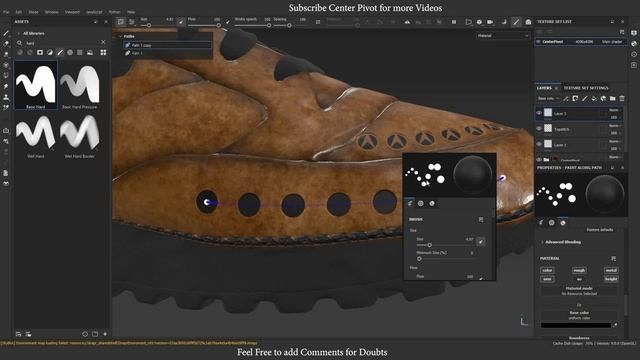Add a new folder in Layers
Image resolution: width=640 pixels, height=360 pixels.
(612, 98)
